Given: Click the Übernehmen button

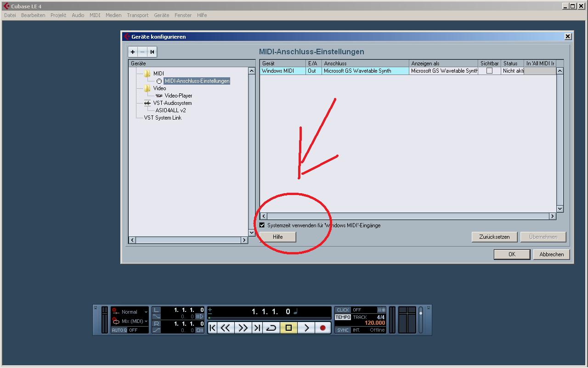Looking at the screenshot, I should point(543,237).
